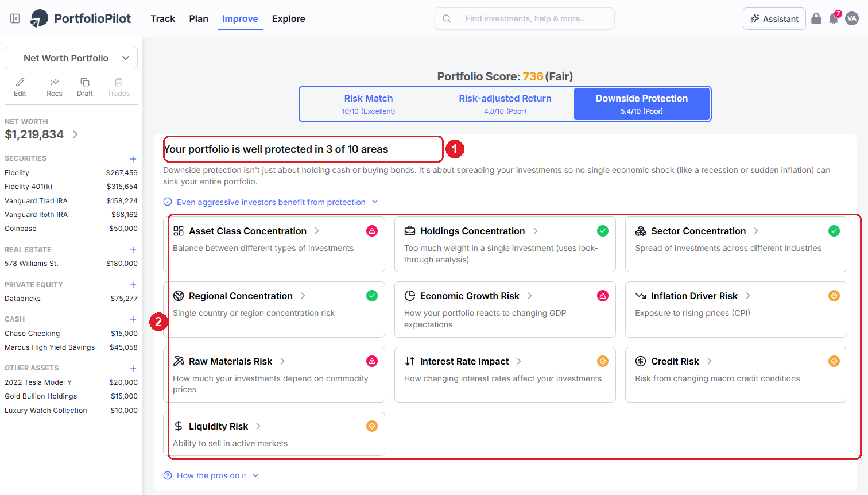This screenshot has width=868, height=495.
Task: Click the lock icon in header
Action: [816, 18]
